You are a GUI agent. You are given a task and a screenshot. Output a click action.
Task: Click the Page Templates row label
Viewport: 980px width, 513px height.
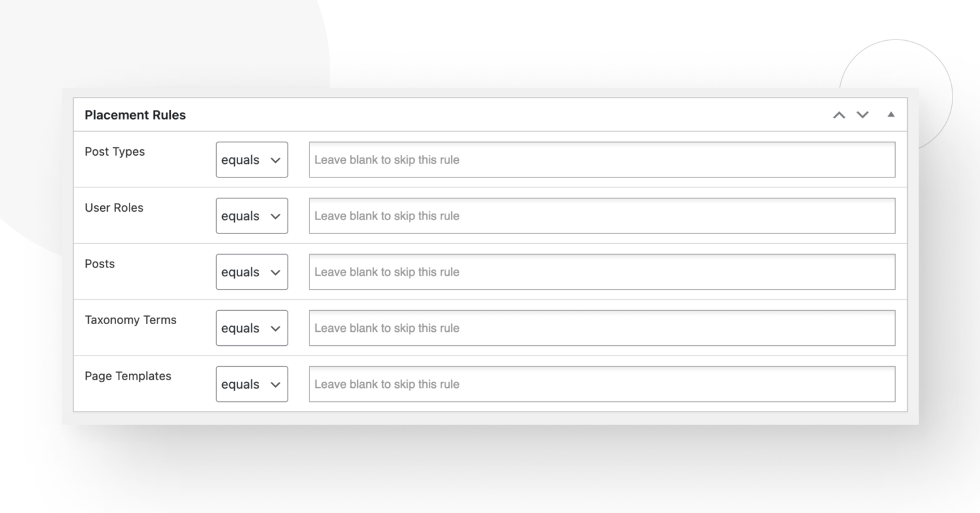[x=128, y=376]
